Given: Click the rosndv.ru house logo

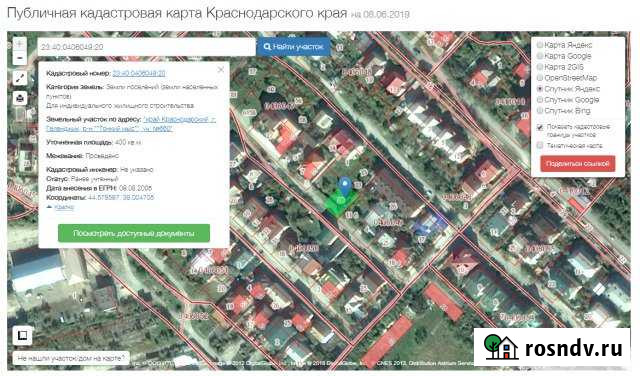Looking at the screenshot, I should coord(501,347).
